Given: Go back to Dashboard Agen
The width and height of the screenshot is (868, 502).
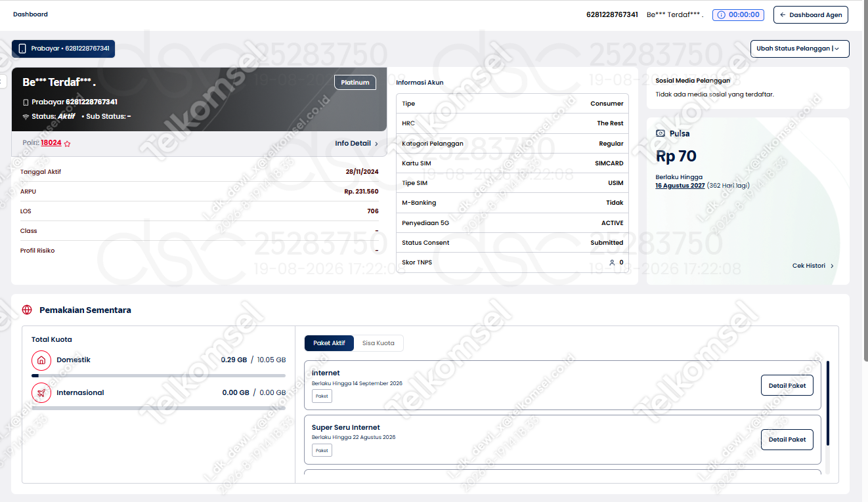Looking at the screenshot, I should [x=811, y=14].
